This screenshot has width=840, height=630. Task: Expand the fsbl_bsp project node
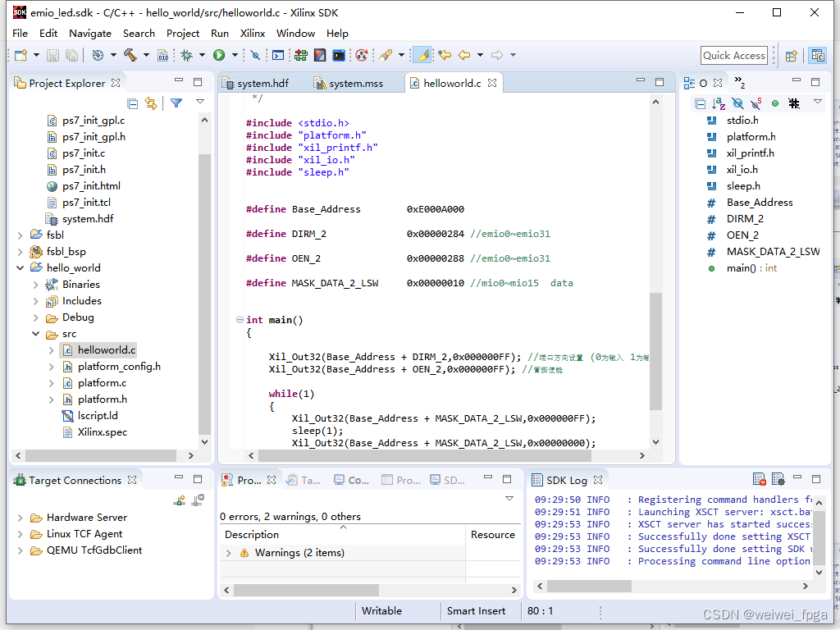click(x=20, y=252)
